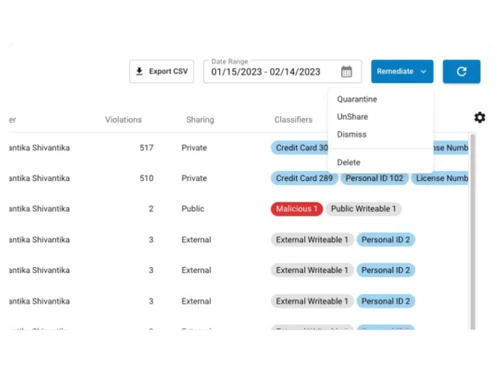Viewport: 500px width, 375px height.
Task: Sort by Violations column header
Action: click(x=123, y=120)
